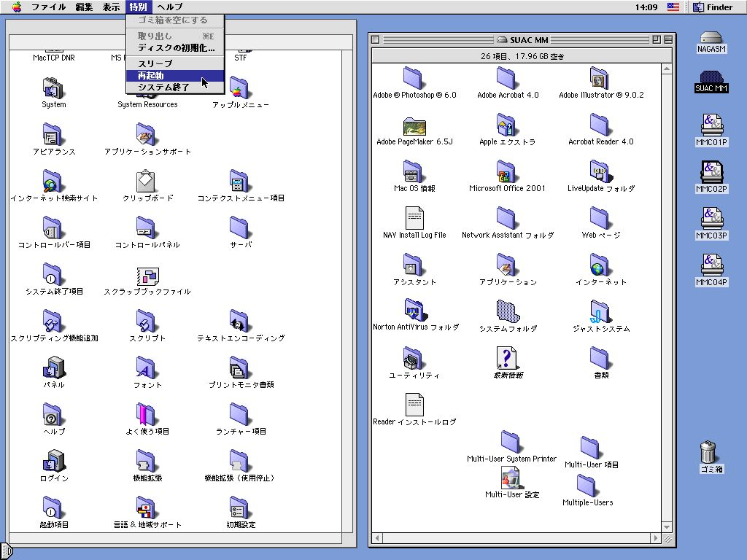
Task: Open the Finder application menu
Action: (713, 7)
